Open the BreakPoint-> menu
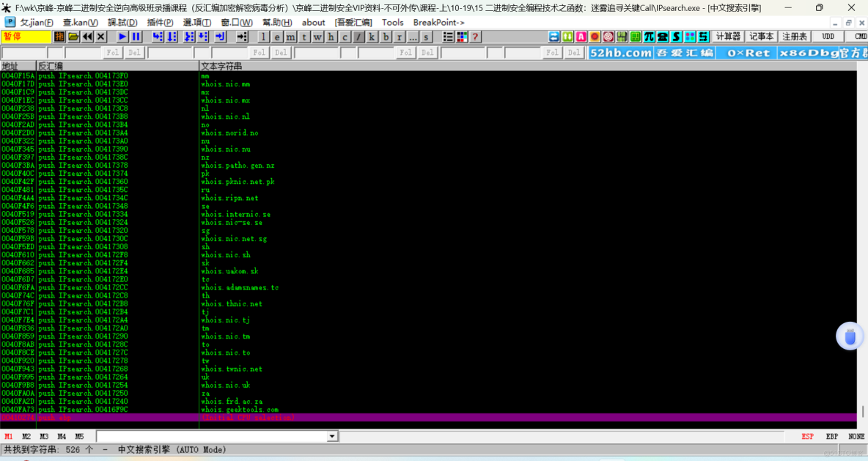The width and height of the screenshot is (868, 461). coord(439,23)
